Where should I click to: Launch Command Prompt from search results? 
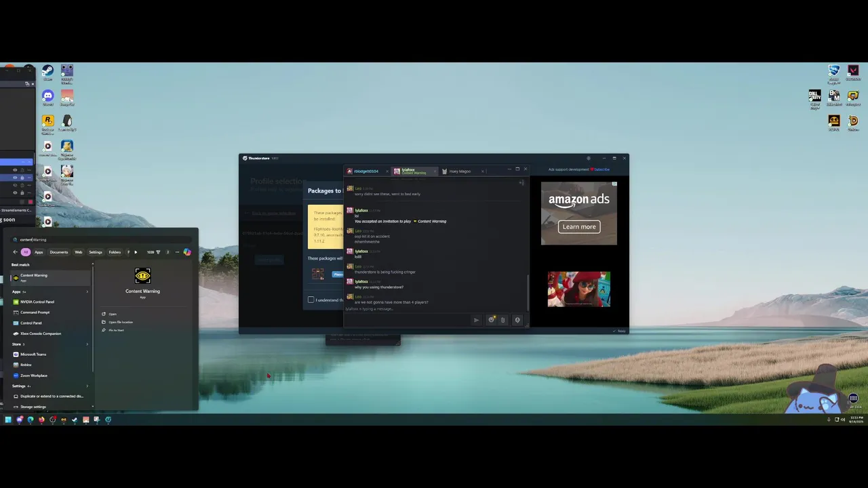pos(51,312)
